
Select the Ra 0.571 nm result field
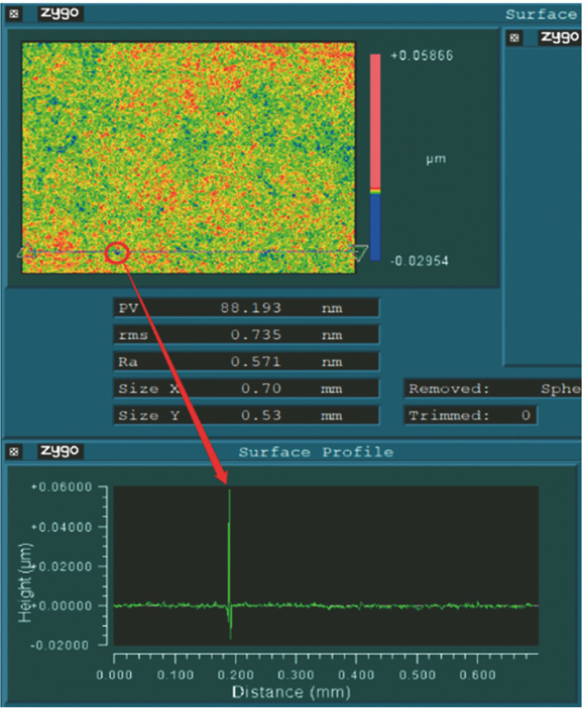pos(246,362)
